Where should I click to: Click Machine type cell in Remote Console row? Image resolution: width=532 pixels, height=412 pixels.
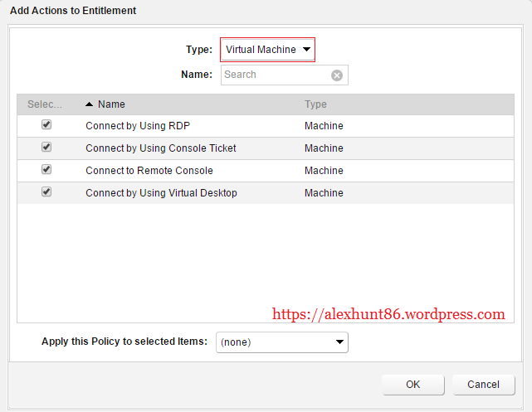coord(324,171)
